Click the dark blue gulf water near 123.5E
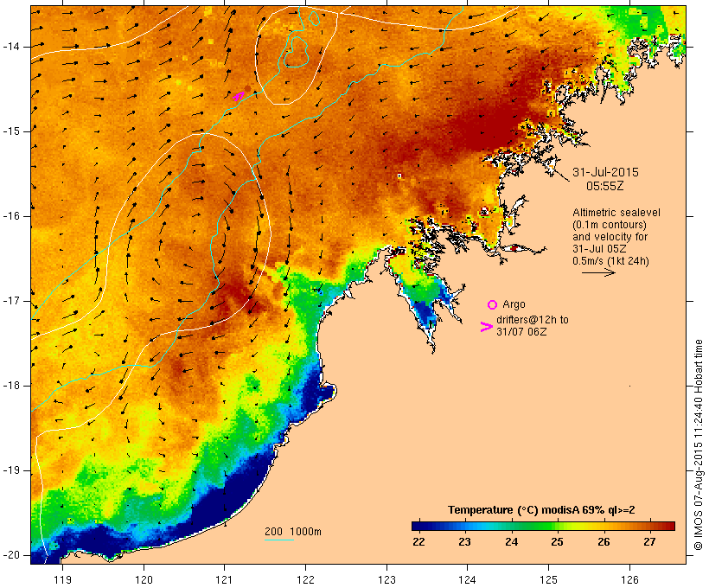The height and width of the screenshot is (588, 709). click(x=424, y=313)
